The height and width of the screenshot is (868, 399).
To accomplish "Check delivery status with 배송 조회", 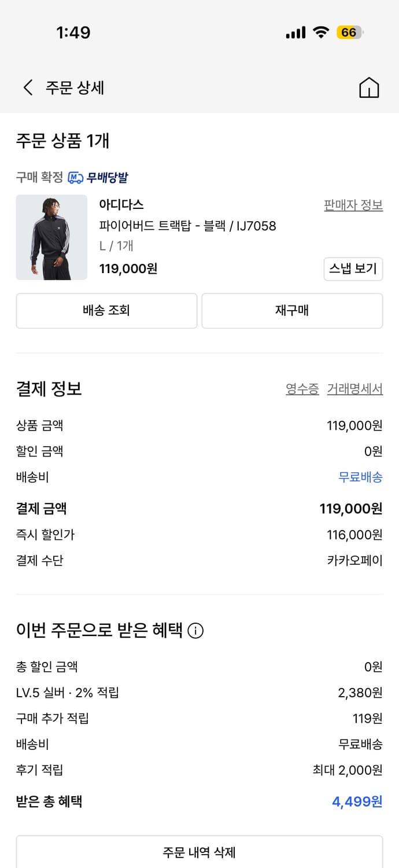I will pos(106,311).
